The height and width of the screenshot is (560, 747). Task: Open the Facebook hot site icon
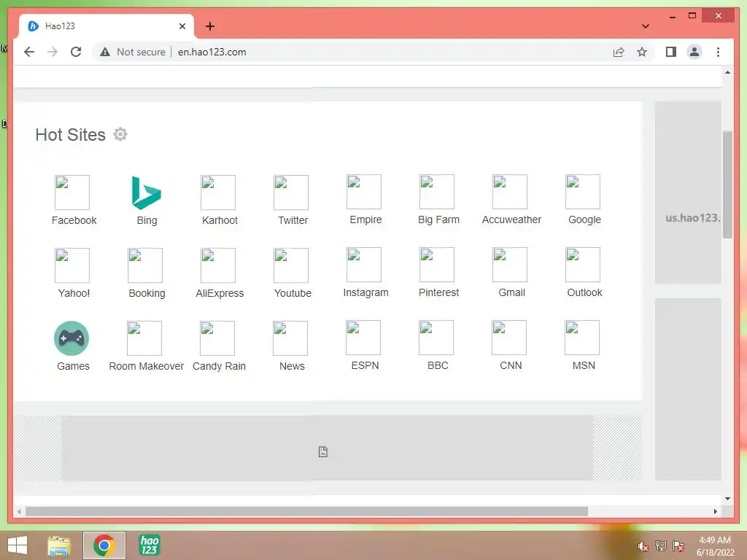coord(72,192)
